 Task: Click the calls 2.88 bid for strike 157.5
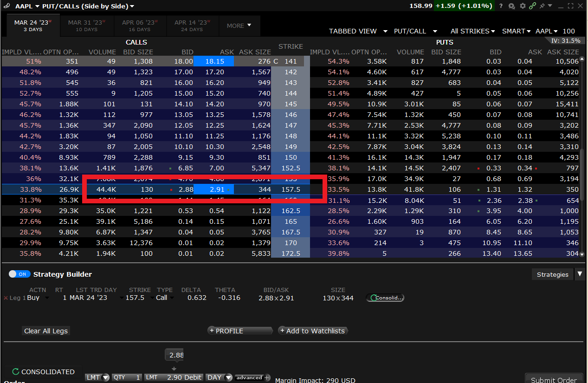pyautogui.click(x=186, y=189)
